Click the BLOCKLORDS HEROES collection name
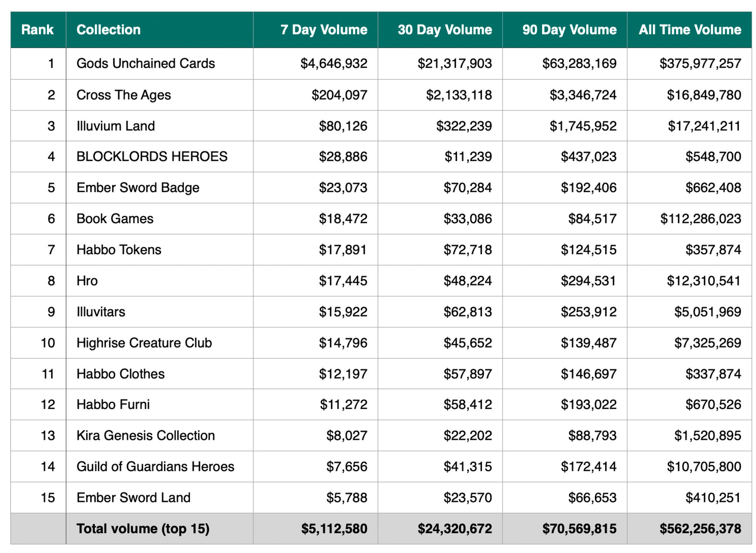The image size is (756, 553). [x=152, y=156]
